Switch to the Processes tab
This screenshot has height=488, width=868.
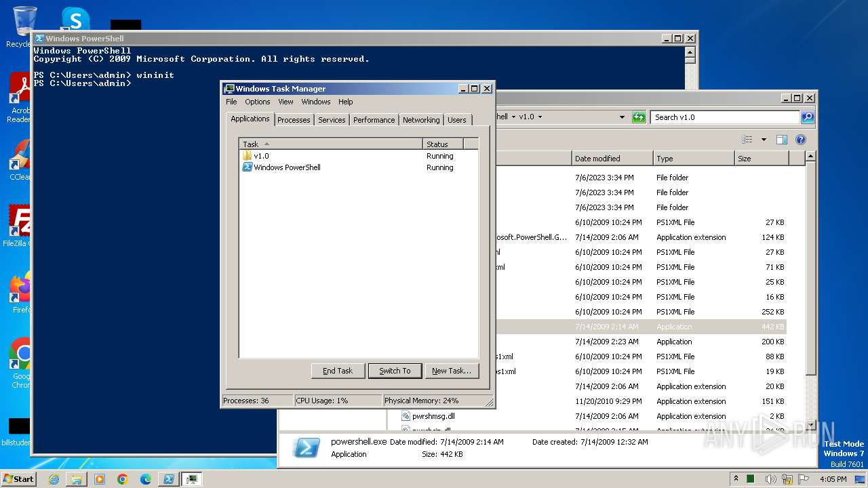(x=294, y=120)
